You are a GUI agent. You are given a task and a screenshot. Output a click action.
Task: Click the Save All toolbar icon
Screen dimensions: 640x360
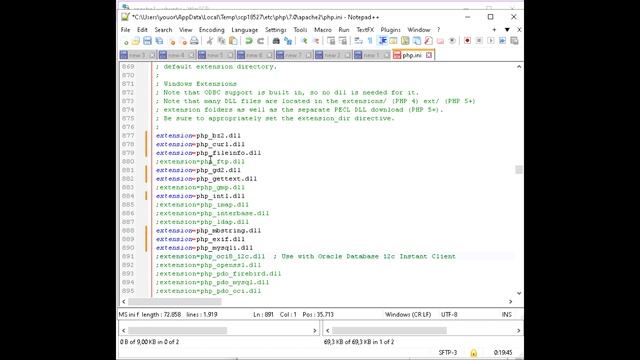click(x=159, y=41)
